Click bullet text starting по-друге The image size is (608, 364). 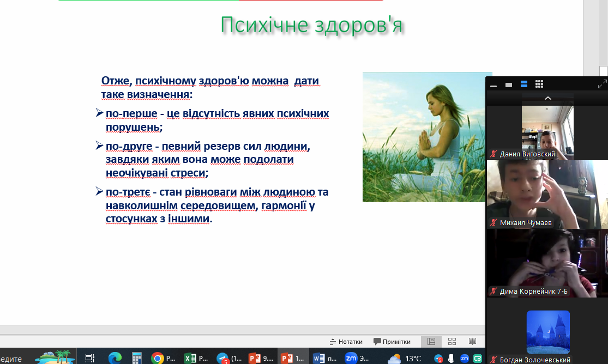point(208,159)
